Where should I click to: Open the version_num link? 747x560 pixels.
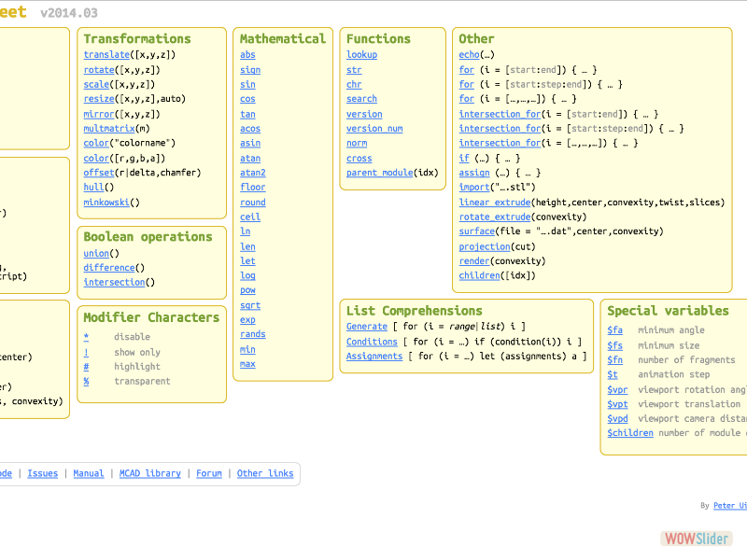pyautogui.click(x=374, y=129)
